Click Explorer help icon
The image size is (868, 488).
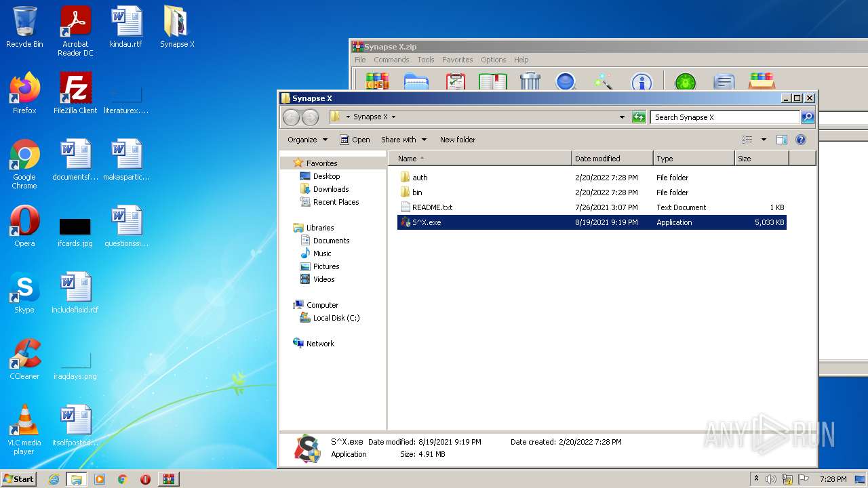click(801, 140)
